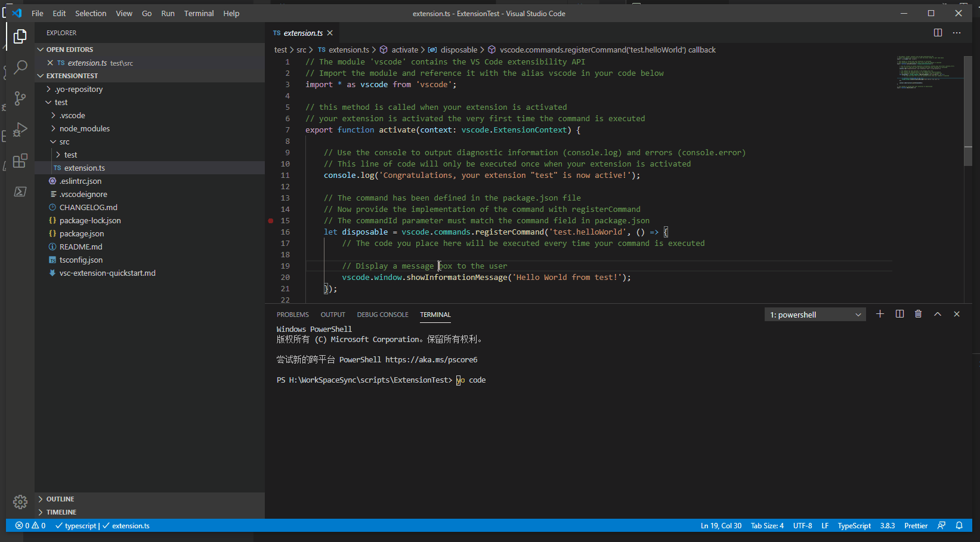
Task: Expand the OUTLINE section
Action: tap(60, 499)
